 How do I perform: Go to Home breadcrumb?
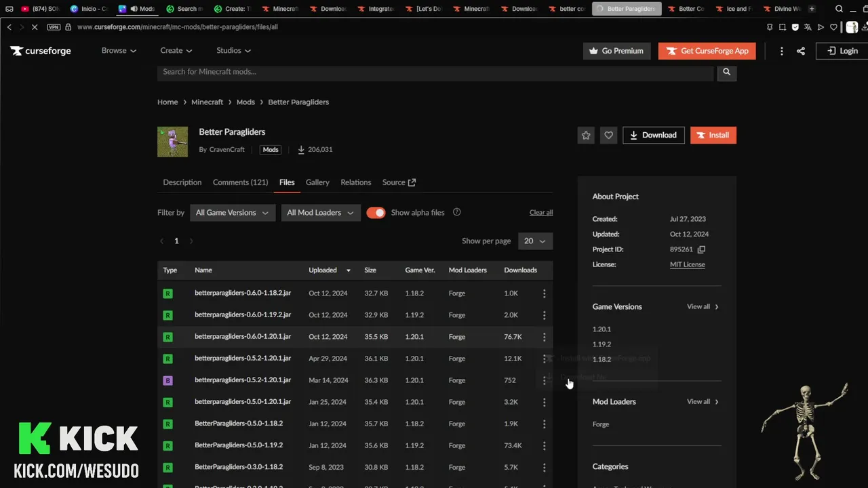167,102
